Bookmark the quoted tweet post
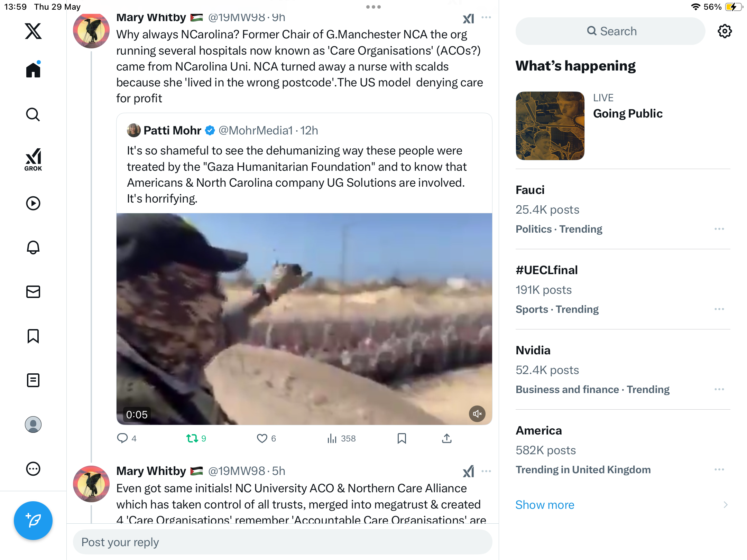The height and width of the screenshot is (560, 747). coord(402,438)
